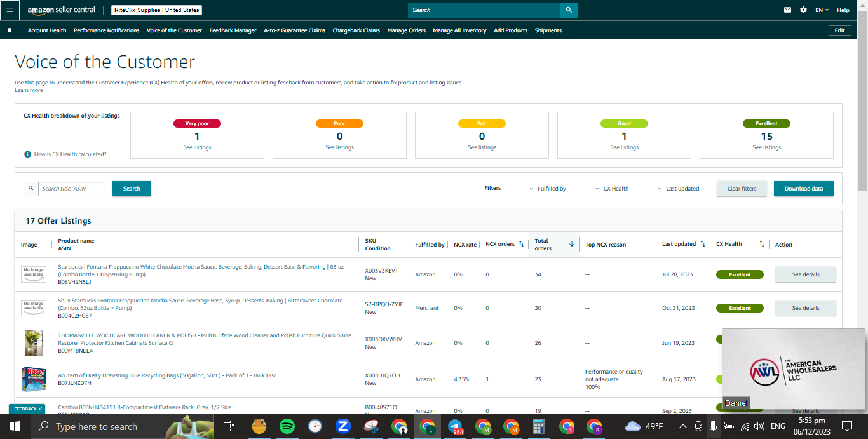This screenshot has height=439, width=868.
Task: Click the volume speaker tray icon
Action: (x=759, y=426)
